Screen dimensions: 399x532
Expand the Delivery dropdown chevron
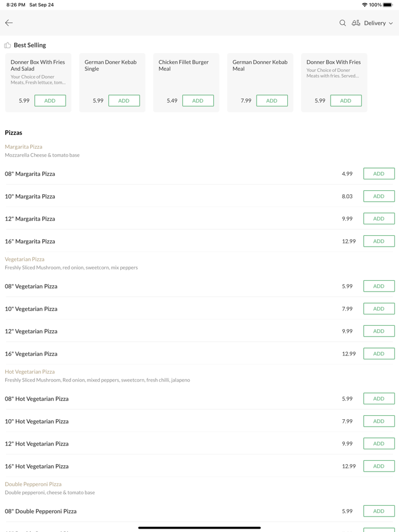391,23
